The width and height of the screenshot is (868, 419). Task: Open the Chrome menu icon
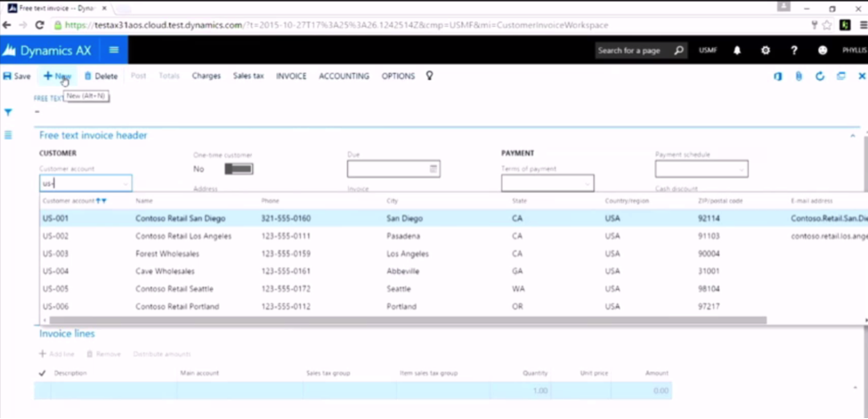tap(864, 25)
